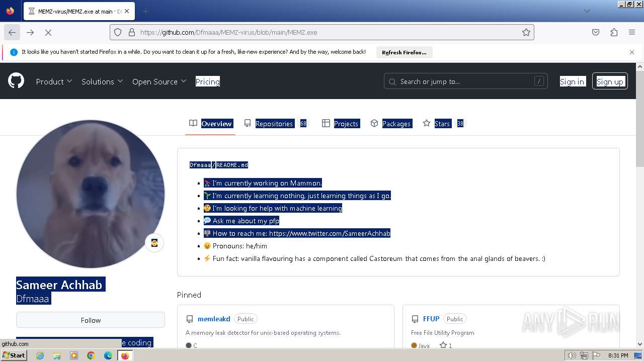The width and height of the screenshot is (644, 362).
Task: Go back with browser back arrow
Action: click(12, 32)
